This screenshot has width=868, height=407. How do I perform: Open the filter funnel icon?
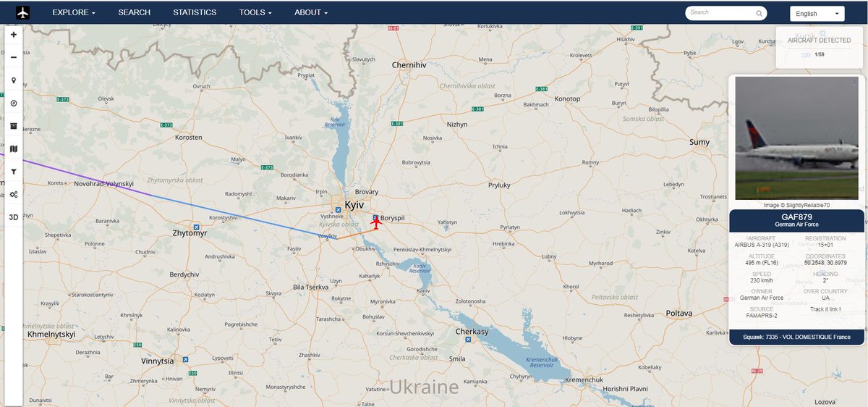14,172
